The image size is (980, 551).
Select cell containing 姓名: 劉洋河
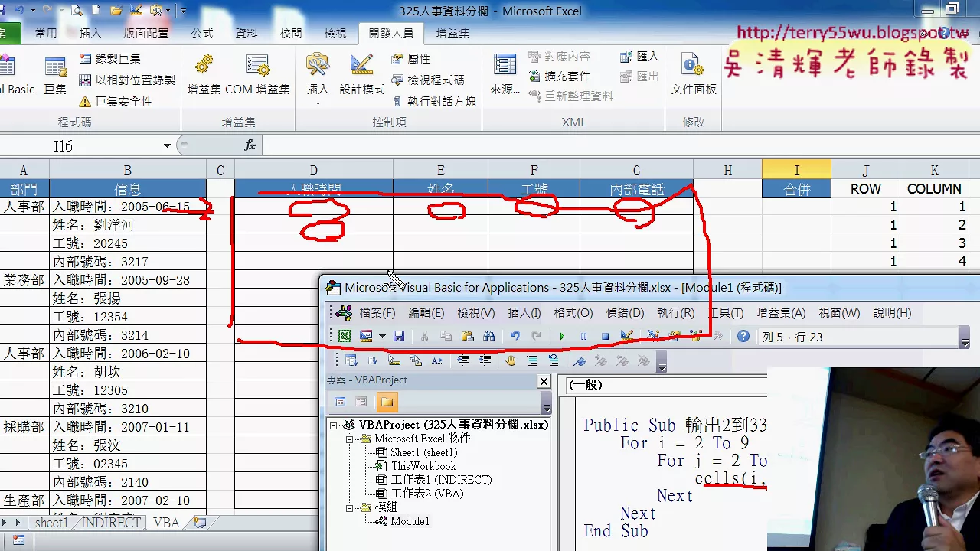point(127,225)
